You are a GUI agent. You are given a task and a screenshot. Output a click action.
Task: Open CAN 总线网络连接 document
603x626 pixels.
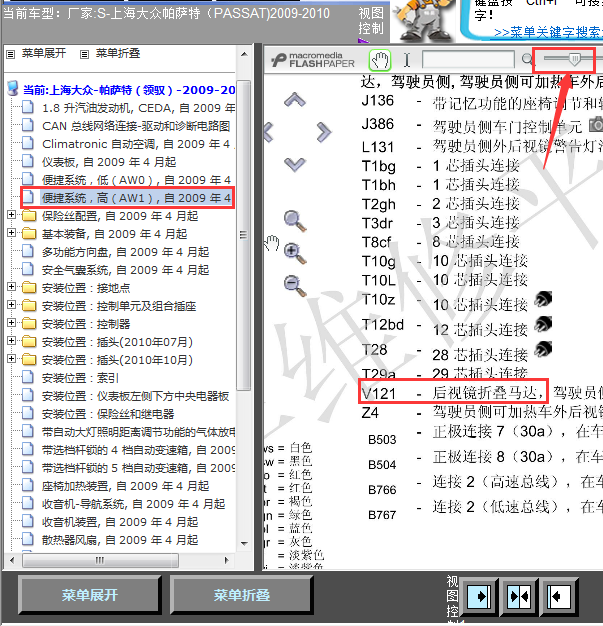[136, 126]
